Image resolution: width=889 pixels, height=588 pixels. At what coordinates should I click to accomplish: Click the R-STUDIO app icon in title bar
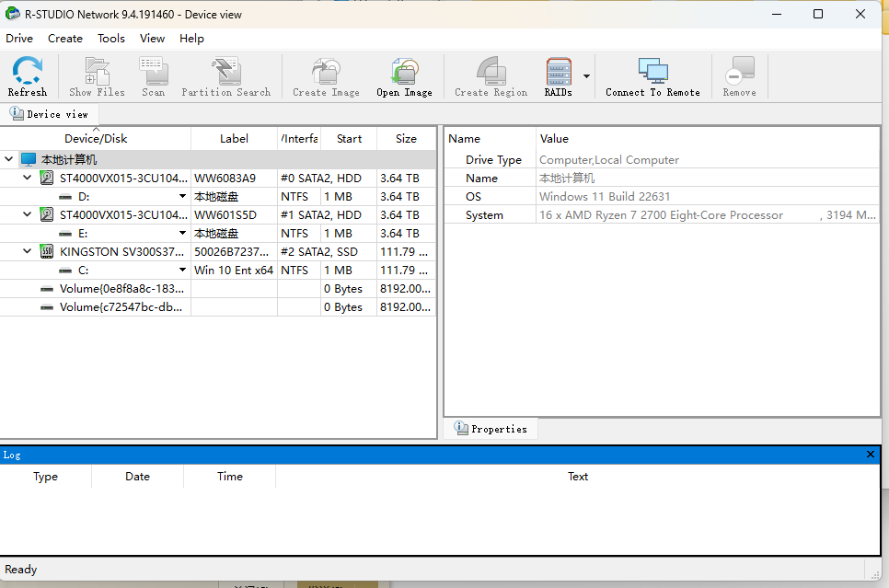(x=13, y=14)
